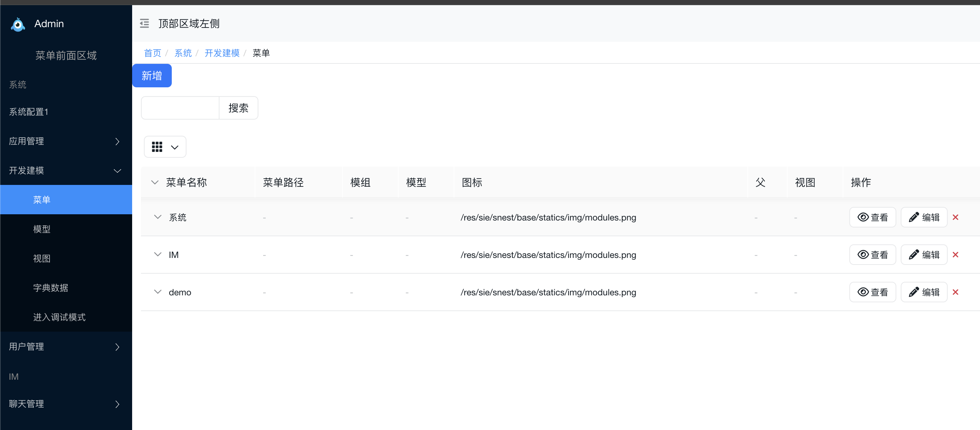View the demo row details

click(x=872, y=292)
